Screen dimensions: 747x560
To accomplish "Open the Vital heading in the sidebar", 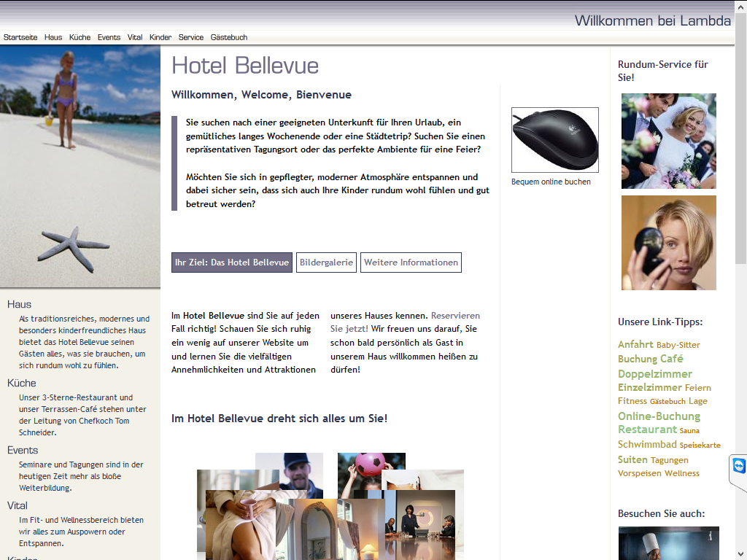I will [x=18, y=506].
